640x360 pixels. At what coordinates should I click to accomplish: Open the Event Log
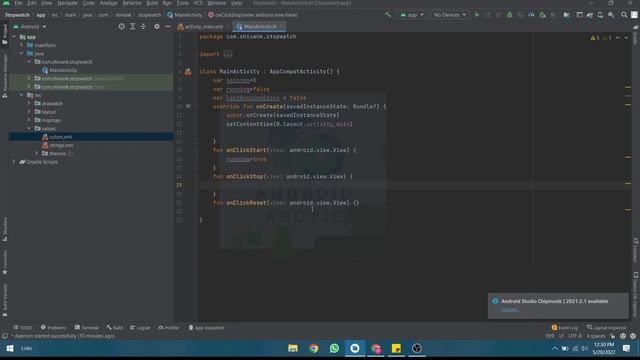click(565, 327)
